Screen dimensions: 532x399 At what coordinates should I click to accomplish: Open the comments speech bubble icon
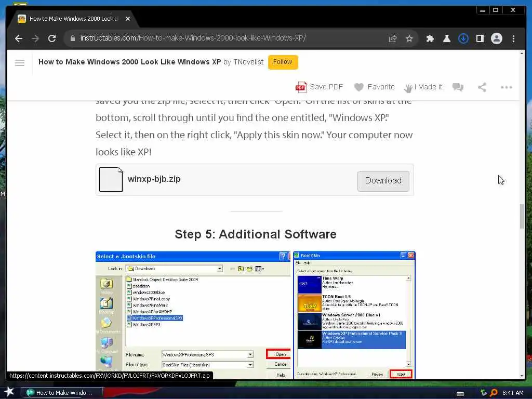(x=458, y=87)
